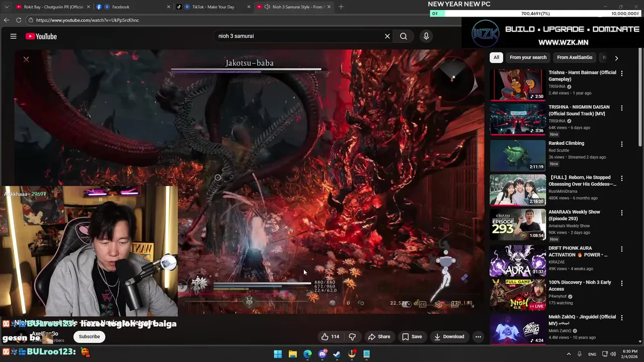
Task: Open Discord from the taskbar
Action: point(322,354)
